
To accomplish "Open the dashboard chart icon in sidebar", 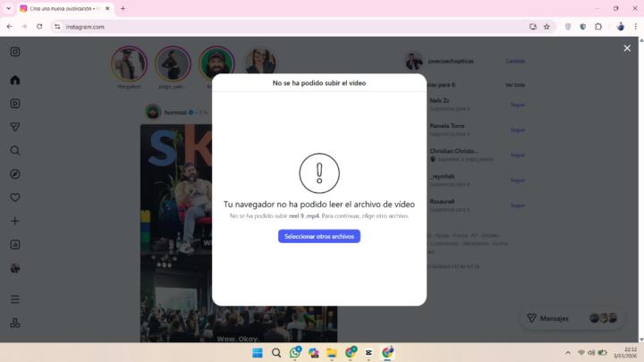I will 15,245.
